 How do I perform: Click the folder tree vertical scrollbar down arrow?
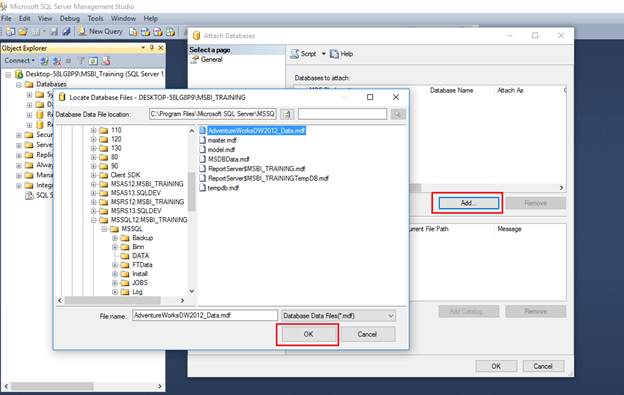click(x=191, y=291)
